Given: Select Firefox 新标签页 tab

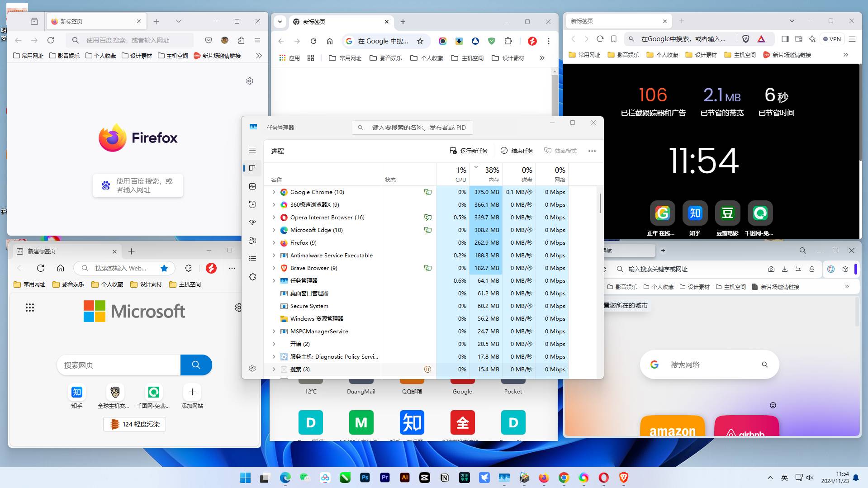Looking at the screenshot, I should point(96,21).
